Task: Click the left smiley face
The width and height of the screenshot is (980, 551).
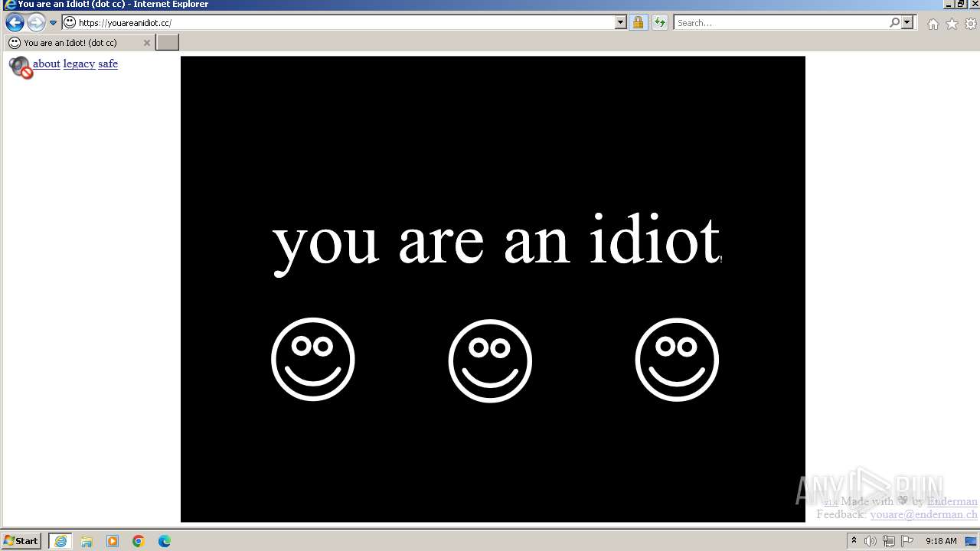Action: 313,359
